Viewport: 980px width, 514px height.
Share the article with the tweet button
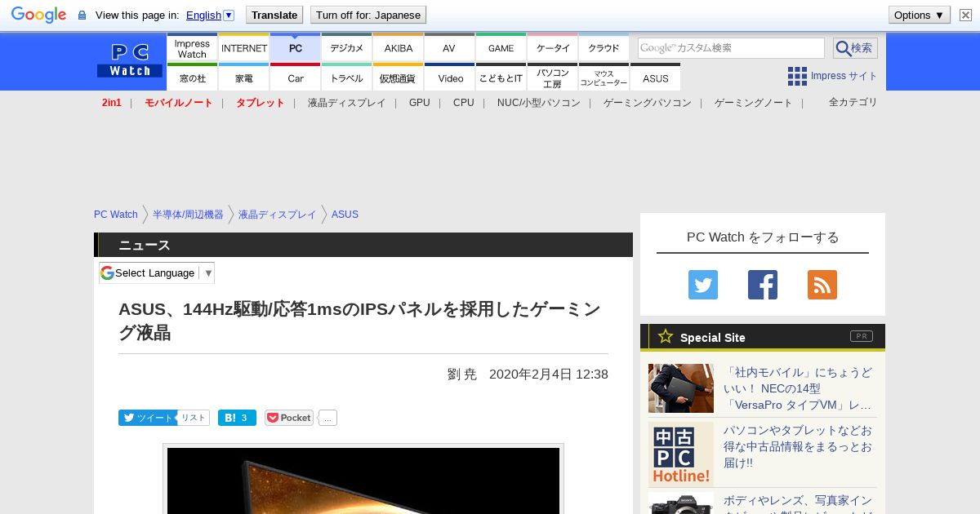pos(148,418)
